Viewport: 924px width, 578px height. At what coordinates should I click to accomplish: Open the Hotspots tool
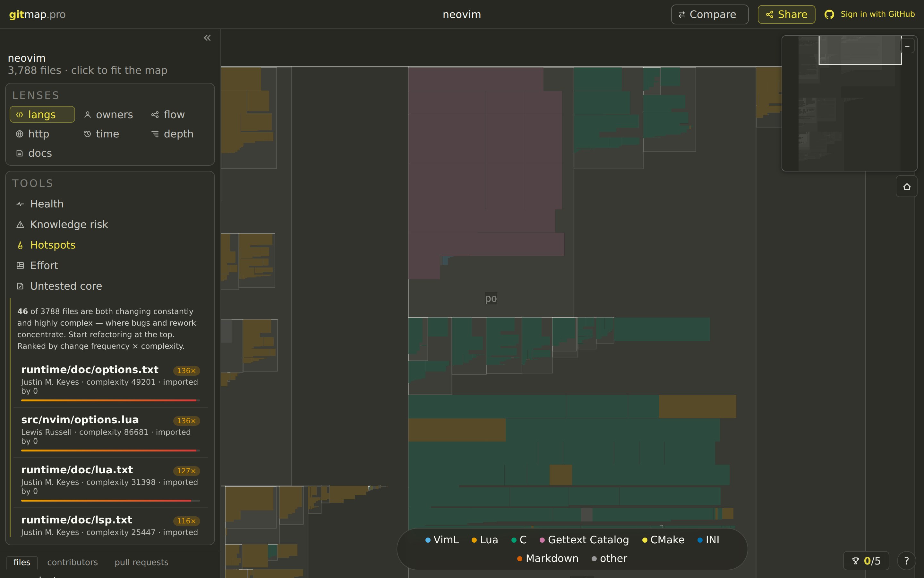pyautogui.click(x=110, y=245)
